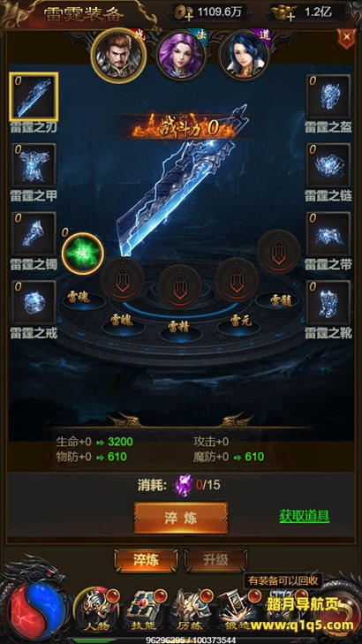The height and width of the screenshot is (644, 362).
Task: Select the 雷霆之甲 armor slot
Action: 34,165
